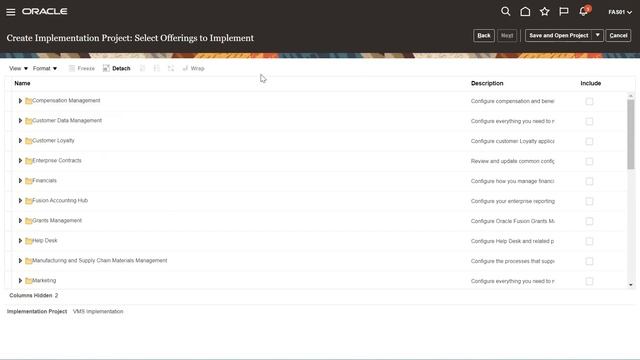Open the View menu
Viewport: 640px width, 360px height.
(x=18, y=68)
